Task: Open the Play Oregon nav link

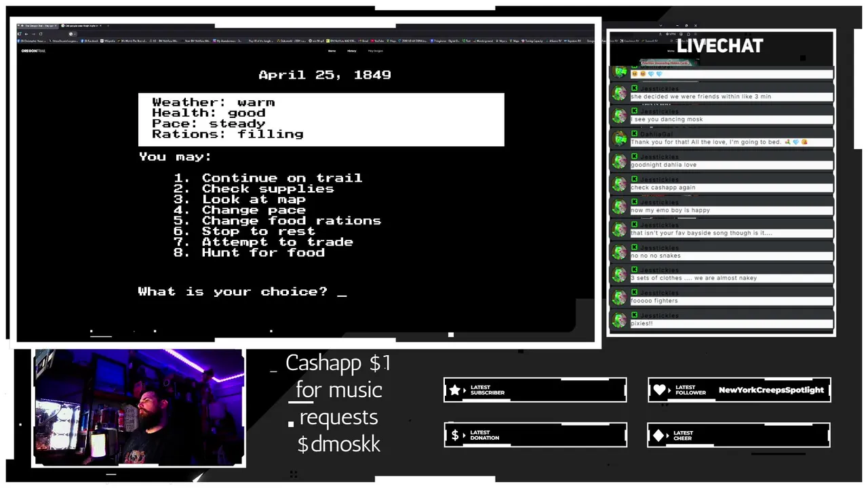Action: pos(376,51)
